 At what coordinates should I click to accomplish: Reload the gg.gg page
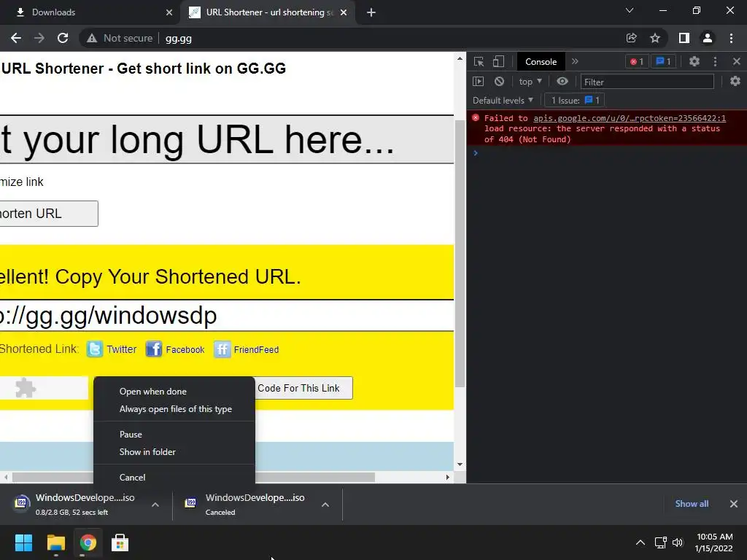(63, 38)
